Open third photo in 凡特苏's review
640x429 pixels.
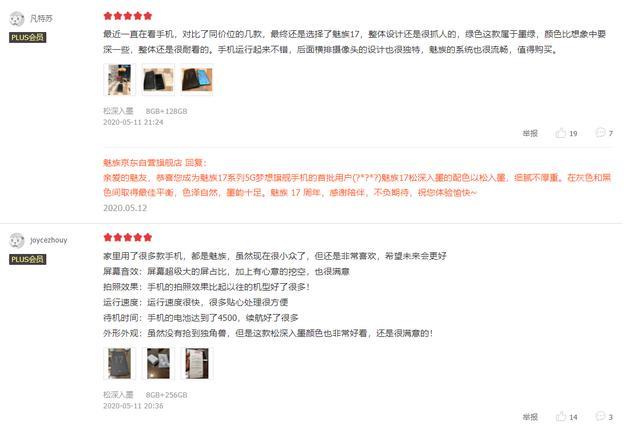[x=197, y=80]
